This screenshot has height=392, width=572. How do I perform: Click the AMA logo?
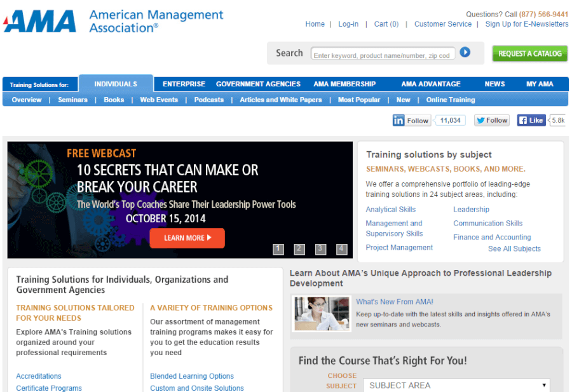pyautogui.click(x=40, y=21)
